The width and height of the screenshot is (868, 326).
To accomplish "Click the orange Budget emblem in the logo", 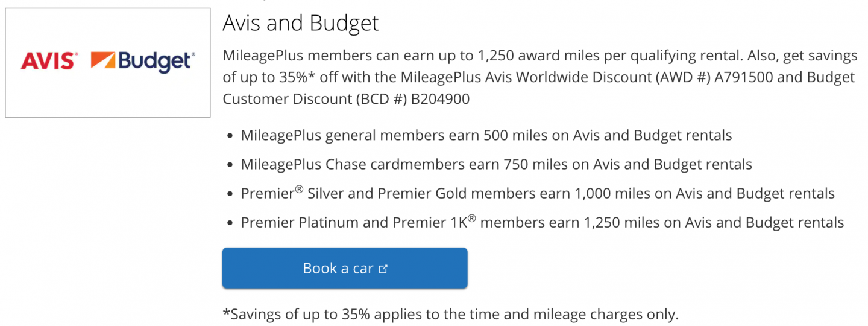I will point(103,61).
